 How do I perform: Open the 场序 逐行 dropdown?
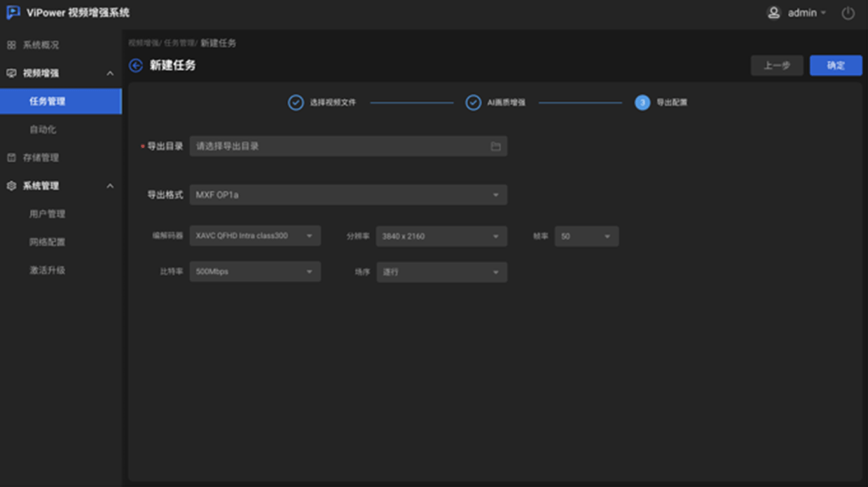[441, 272]
